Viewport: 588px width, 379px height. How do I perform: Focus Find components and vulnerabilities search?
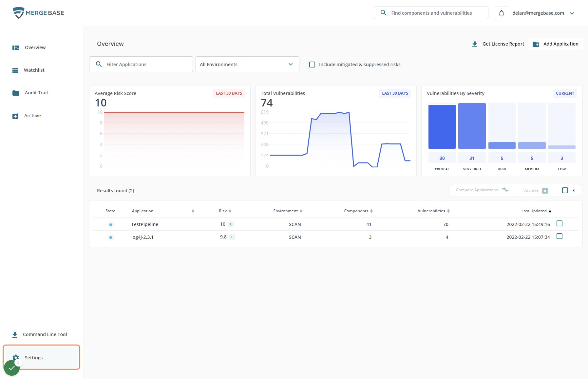point(431,13)
